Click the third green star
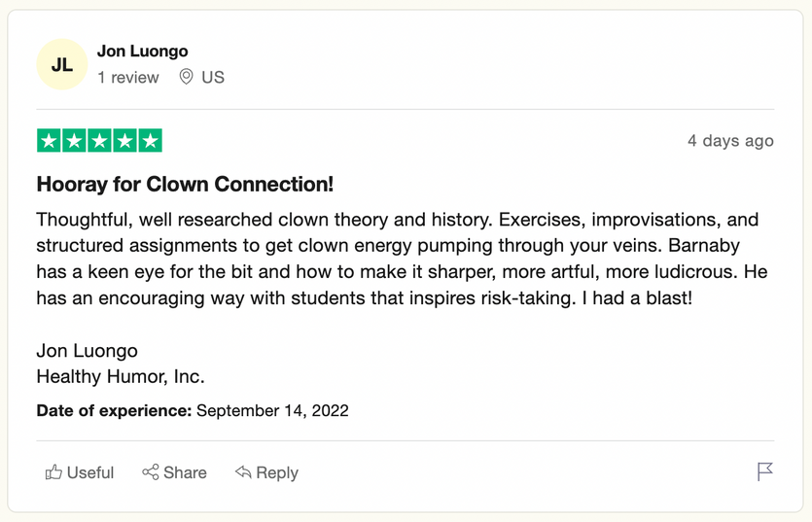The image size is (812, 522). 99,141
